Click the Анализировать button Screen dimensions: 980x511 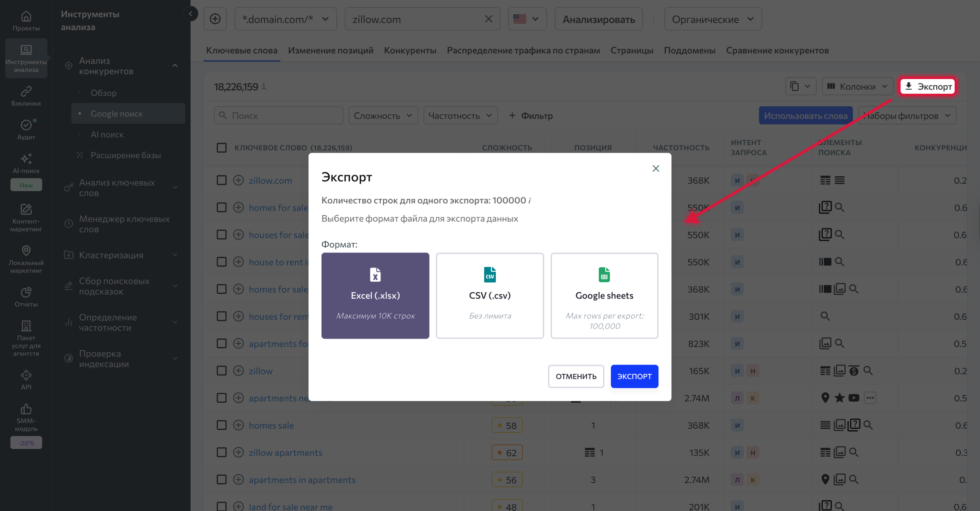pos(598,19)
